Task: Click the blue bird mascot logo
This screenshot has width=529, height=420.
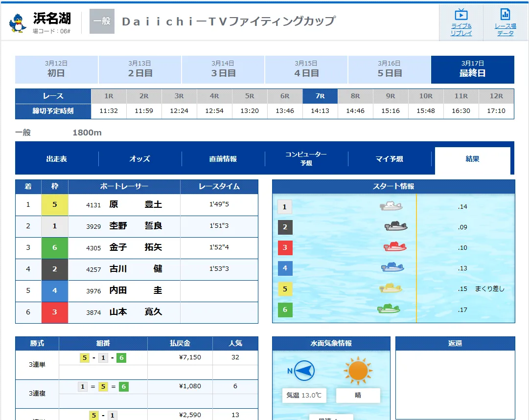Action: [18, 22]
